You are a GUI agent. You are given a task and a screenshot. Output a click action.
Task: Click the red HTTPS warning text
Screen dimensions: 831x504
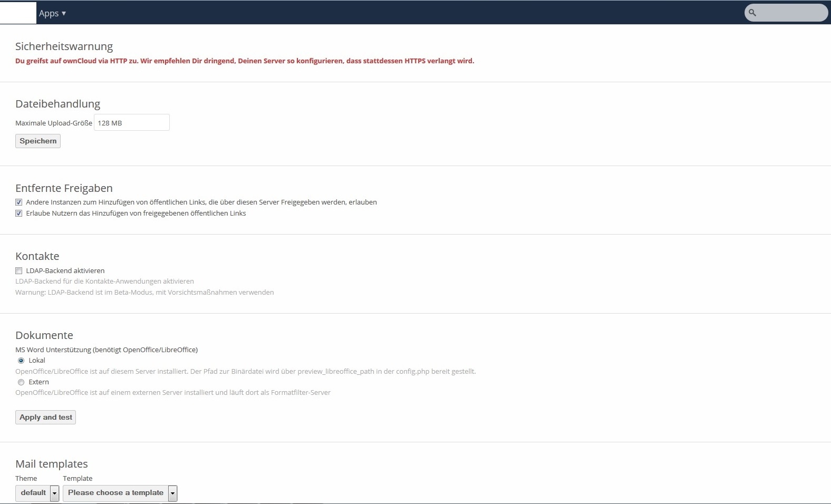[x=245, y=61]
